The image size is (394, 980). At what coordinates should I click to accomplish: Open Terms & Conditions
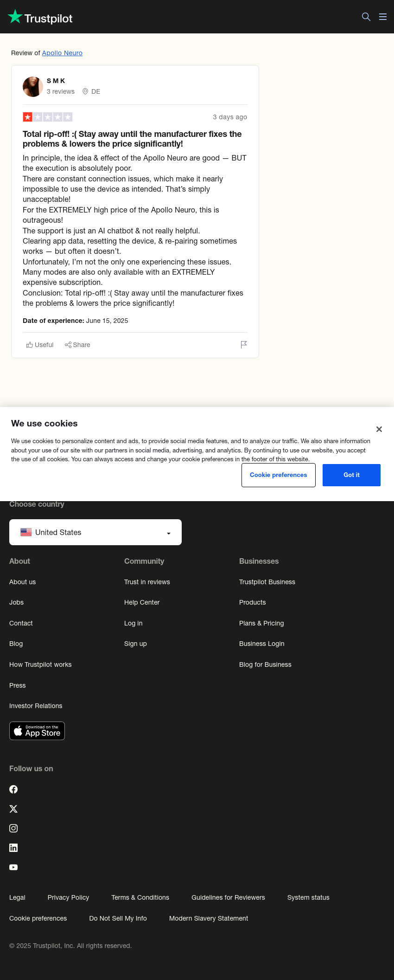coord(140,897)
